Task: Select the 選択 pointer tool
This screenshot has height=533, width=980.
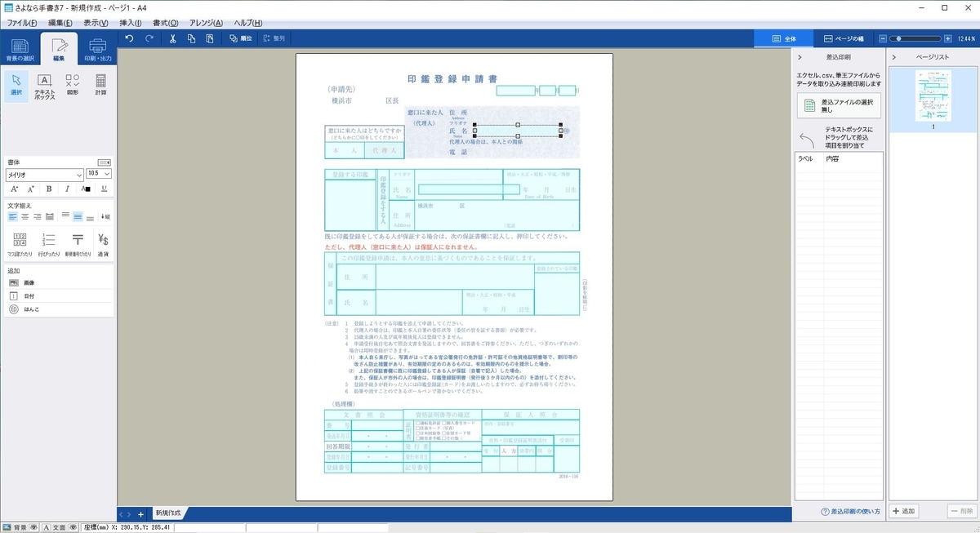Action: click(x=16, y=85)
